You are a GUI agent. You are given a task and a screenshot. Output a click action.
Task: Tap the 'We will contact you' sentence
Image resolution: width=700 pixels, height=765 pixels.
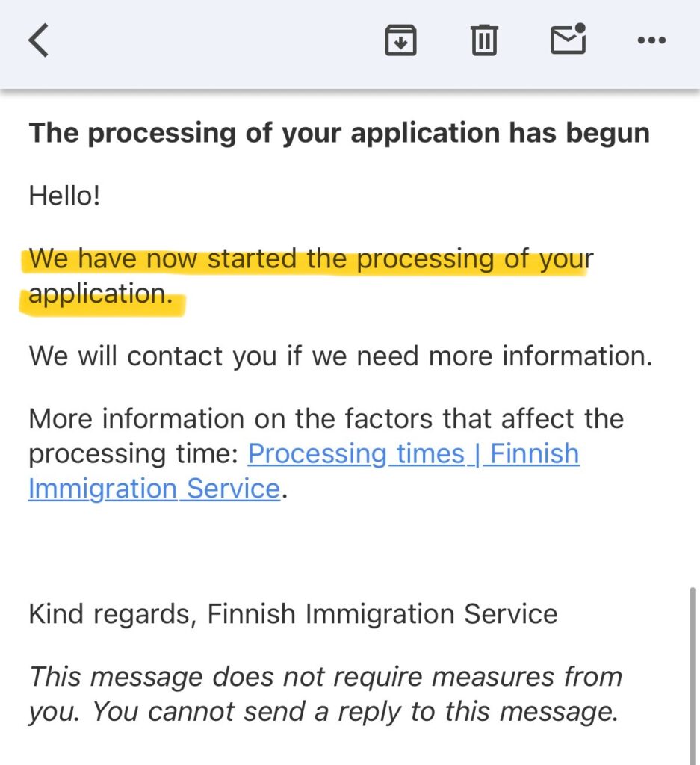coord(340,356)
